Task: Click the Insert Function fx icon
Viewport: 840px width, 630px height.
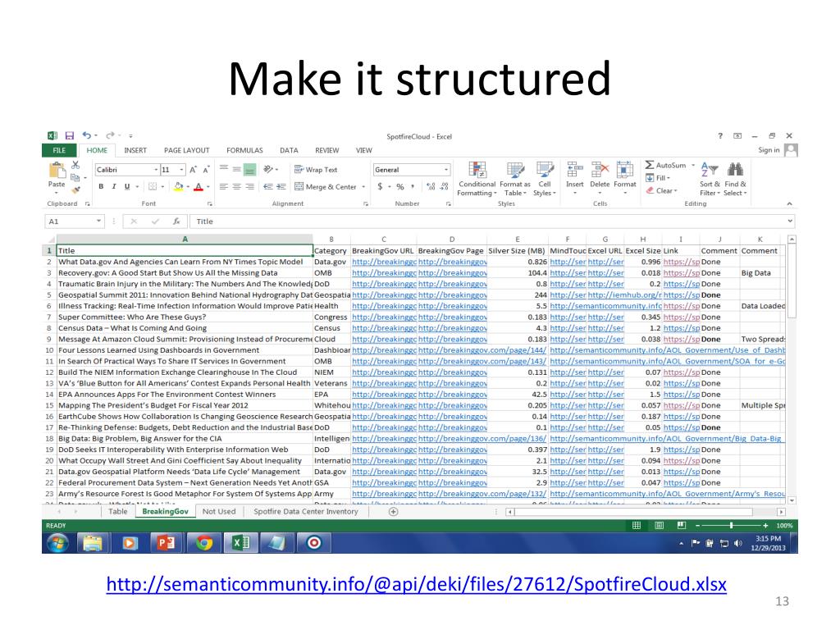Action: point(176,221)
